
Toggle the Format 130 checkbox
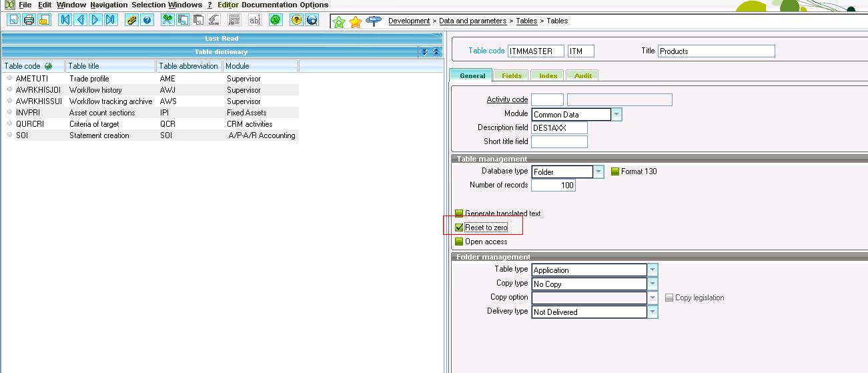click(615, 171)
